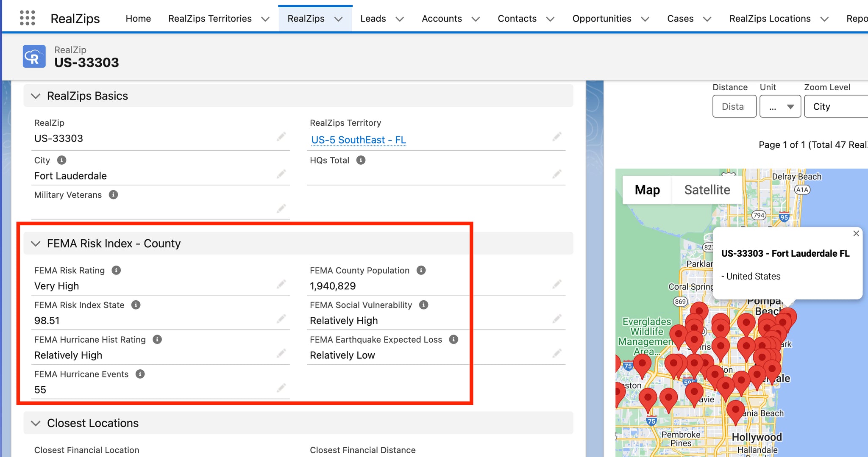Viewport: 868px width, 457px height.
Task: Show info tooltip for City field
Action: [61, 160]
